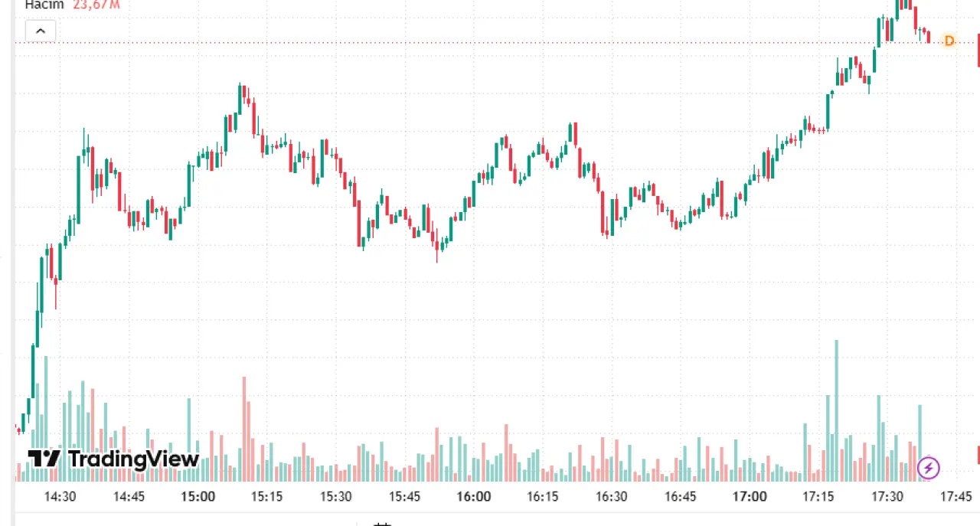Open the TradingView logo link
Viewport: 980px width, 526px height.
(113, 459)
